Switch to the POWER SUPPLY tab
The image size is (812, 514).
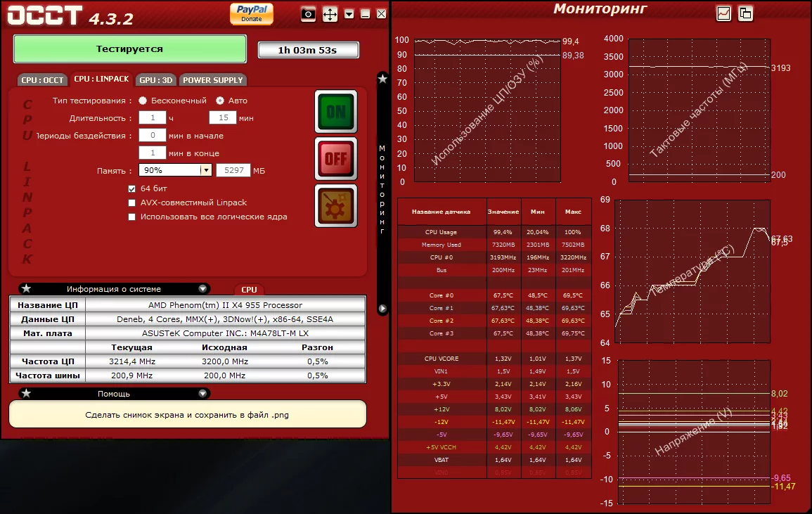tap(213, 79)
